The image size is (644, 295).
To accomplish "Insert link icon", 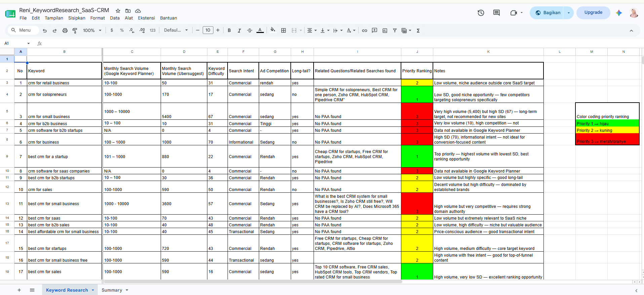I will [364, 30].
